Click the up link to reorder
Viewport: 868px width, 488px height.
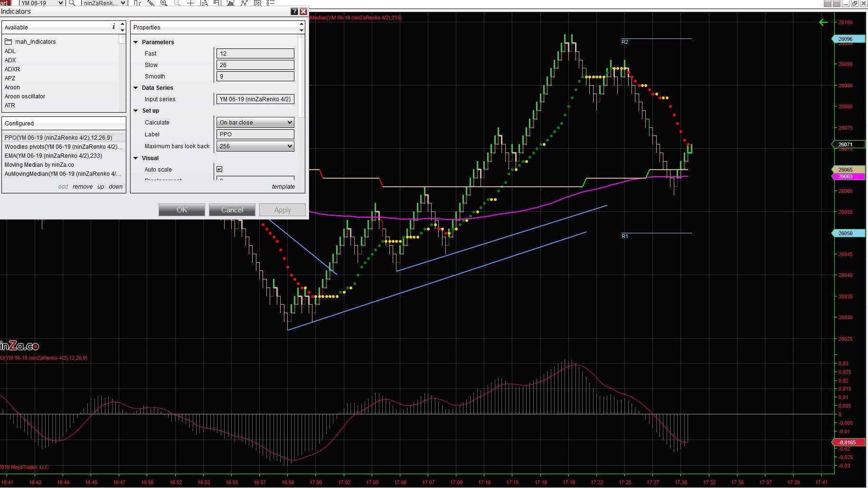(101, 187)
